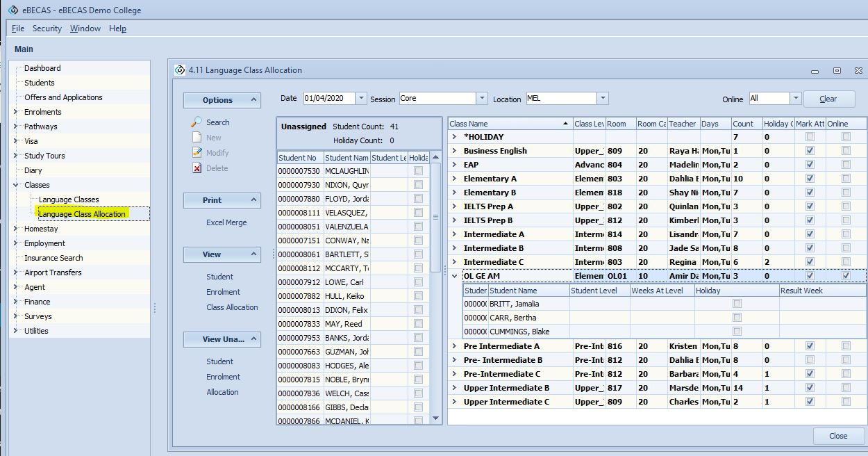Click the Excel Merge link
This screenshot has height=456, width=868.
coord(226,222)
